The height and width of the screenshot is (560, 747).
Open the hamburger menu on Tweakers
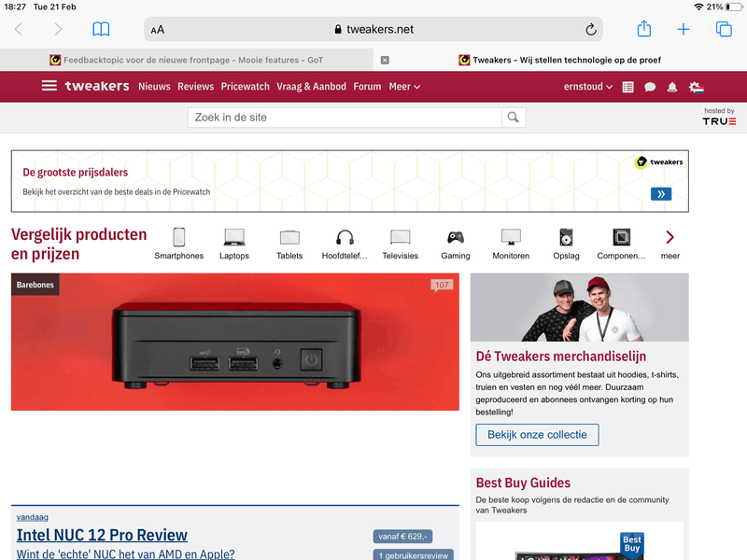point(49,86)
